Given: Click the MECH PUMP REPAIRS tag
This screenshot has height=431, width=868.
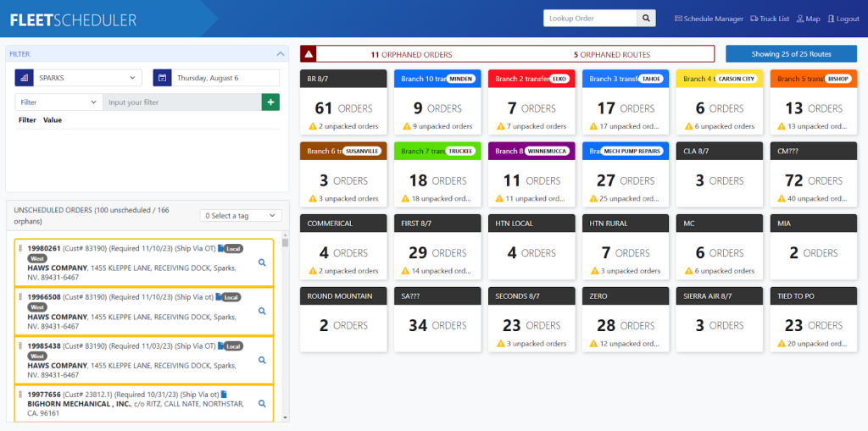Looking at the screenshot, I should coord(632,151).
